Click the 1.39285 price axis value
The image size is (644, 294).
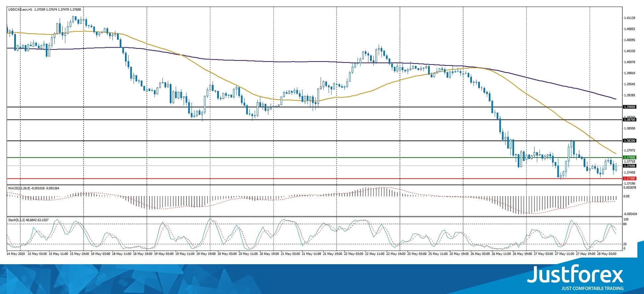pos(629,95)
